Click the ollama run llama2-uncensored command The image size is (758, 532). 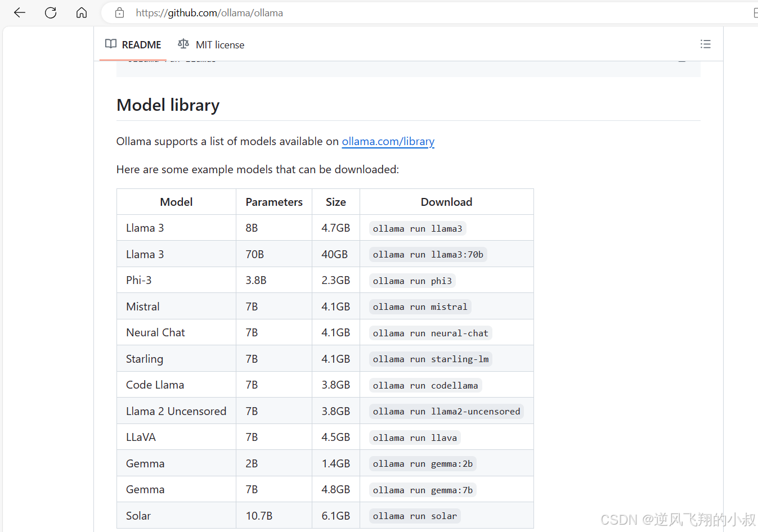(446, 411)
